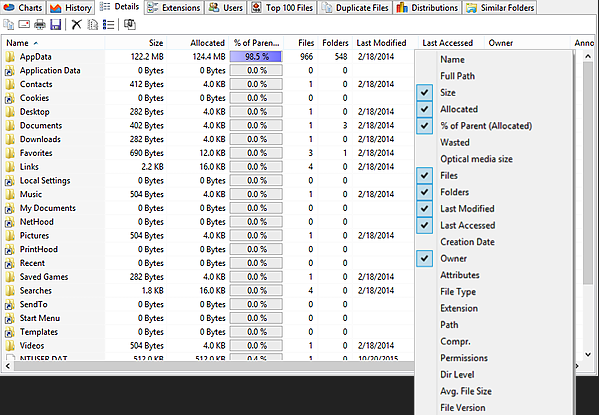
Task: Select the File Type menu entry
Action: click(458, 292)
